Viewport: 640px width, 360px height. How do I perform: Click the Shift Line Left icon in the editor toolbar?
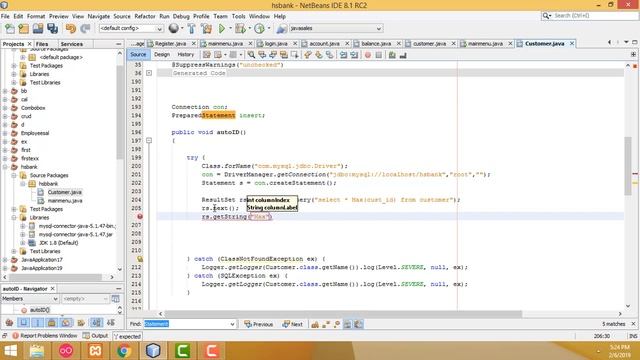coord(343,55)
